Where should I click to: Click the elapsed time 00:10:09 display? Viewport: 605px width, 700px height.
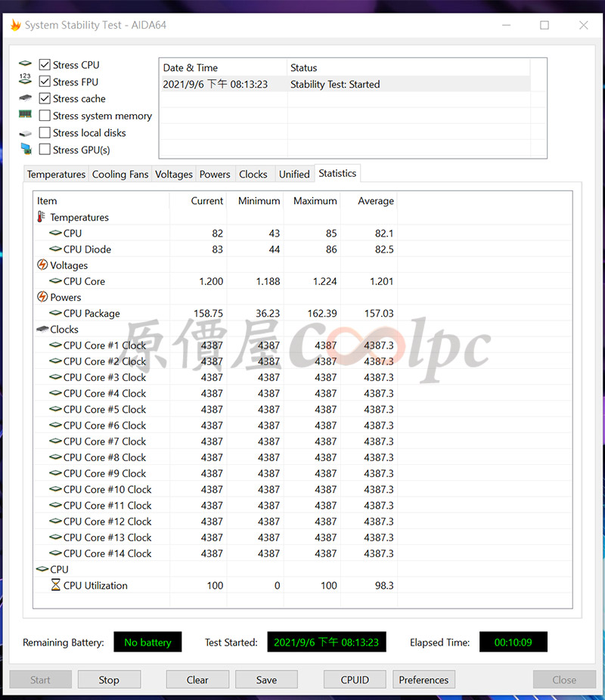tap(513, 642)
